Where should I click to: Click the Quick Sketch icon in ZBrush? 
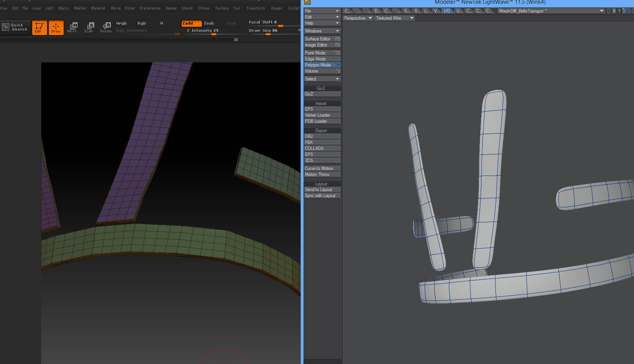pos(15,27)
